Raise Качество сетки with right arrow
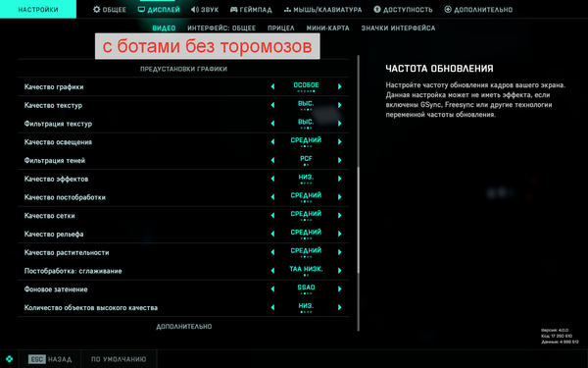Viewport: 588px width, 368px height. pos(340,216)
